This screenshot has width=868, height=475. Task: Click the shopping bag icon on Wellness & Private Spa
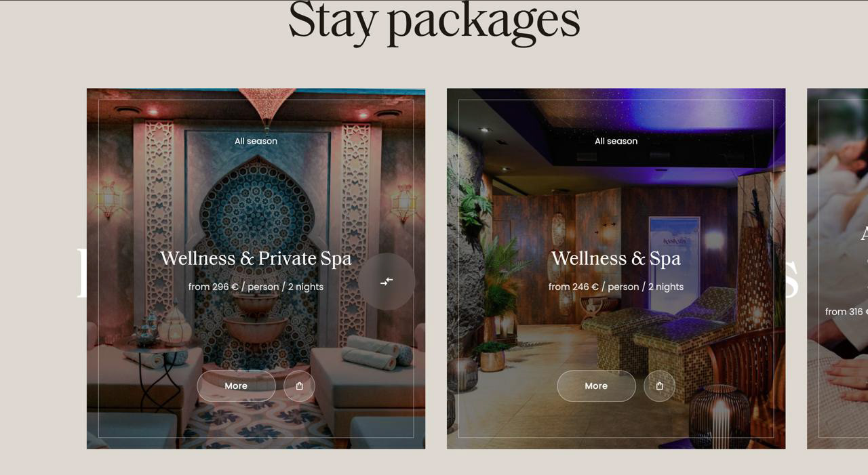coord(299,386)
